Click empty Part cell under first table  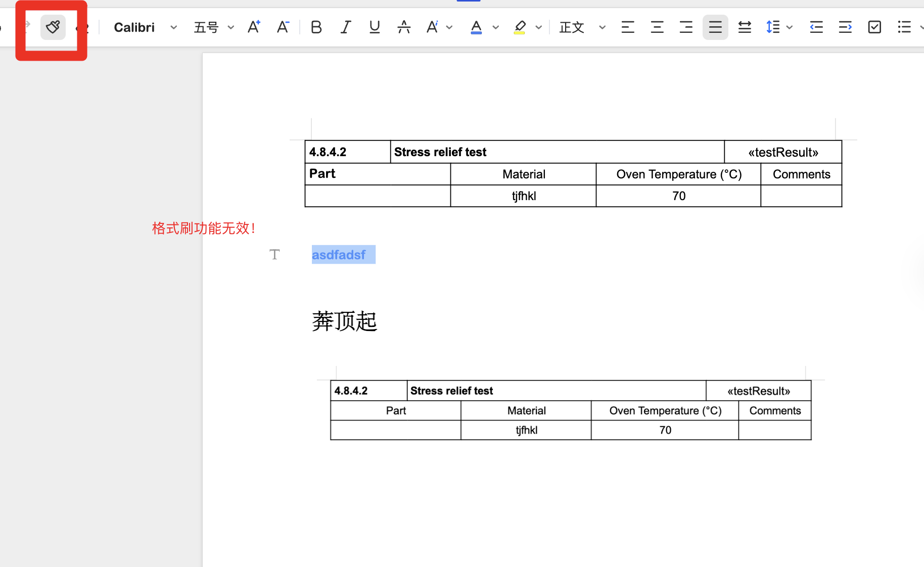pyautogui.click(x=378, y=196)
